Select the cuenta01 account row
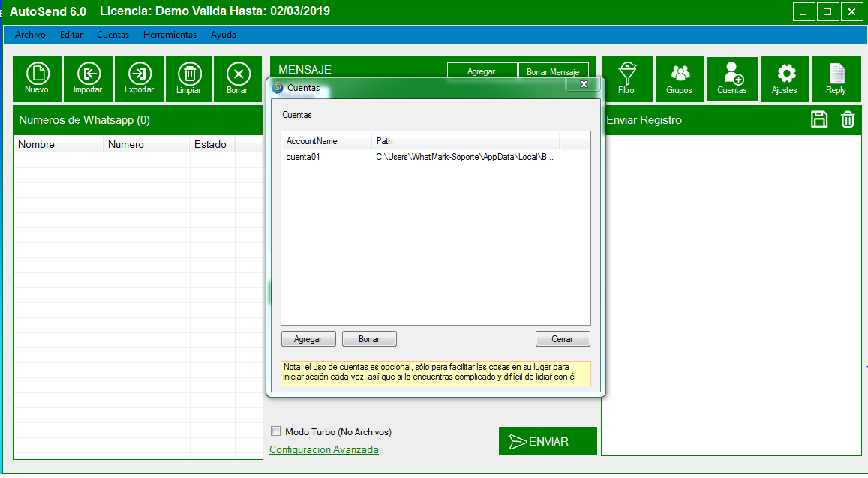Image resolution: width=868 pixels, height=478 pixels. tap(436, 157)
